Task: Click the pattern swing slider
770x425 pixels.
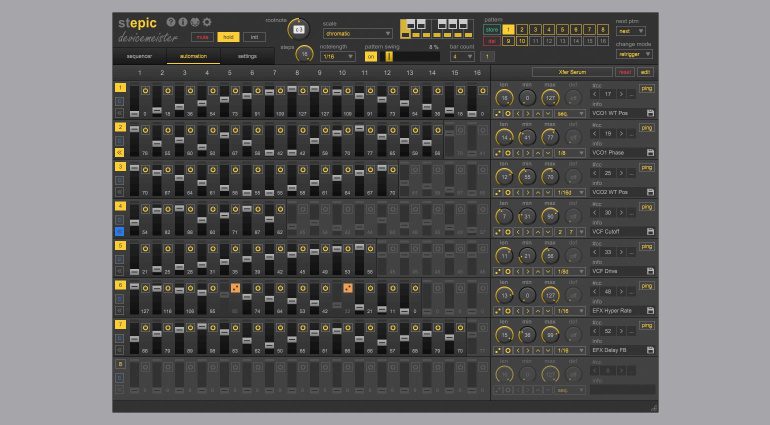Action: (409, 57)
